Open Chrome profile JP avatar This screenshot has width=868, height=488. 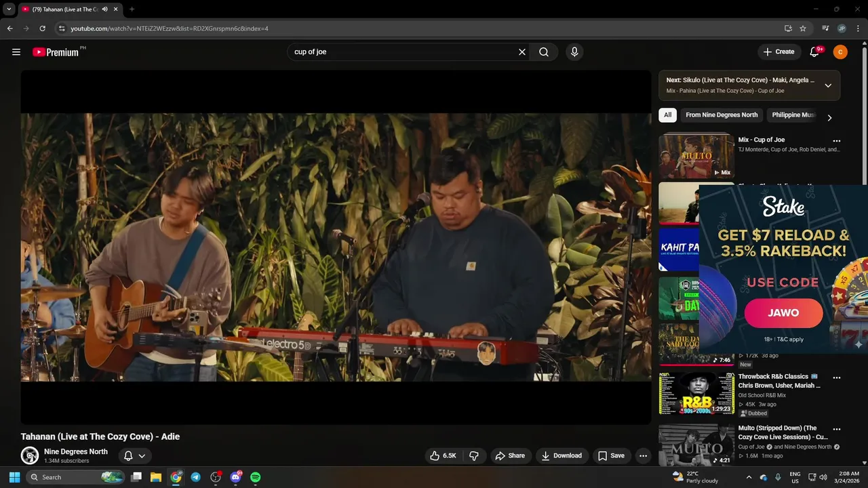click(842, 28)
